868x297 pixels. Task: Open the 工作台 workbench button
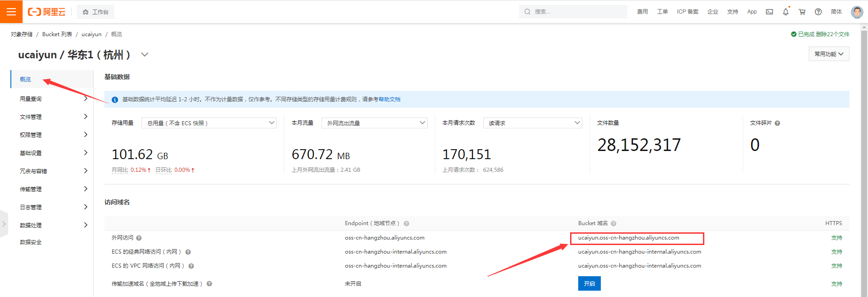tap(95, 12)
